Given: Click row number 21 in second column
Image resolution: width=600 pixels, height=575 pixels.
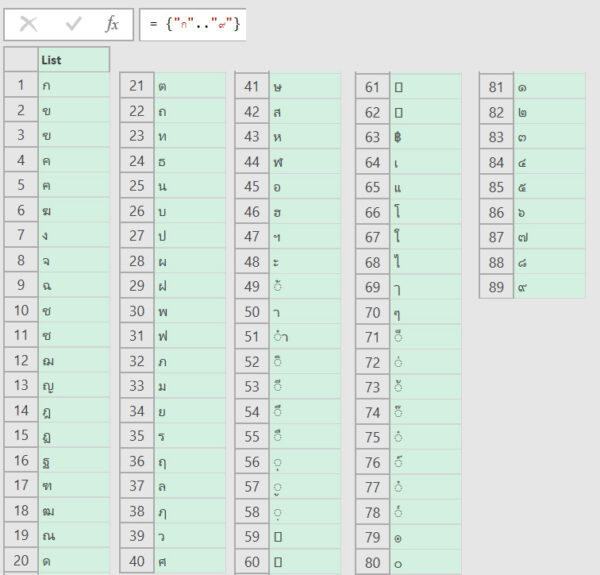Looking at the screenshot, I should [x=137, y=86].
